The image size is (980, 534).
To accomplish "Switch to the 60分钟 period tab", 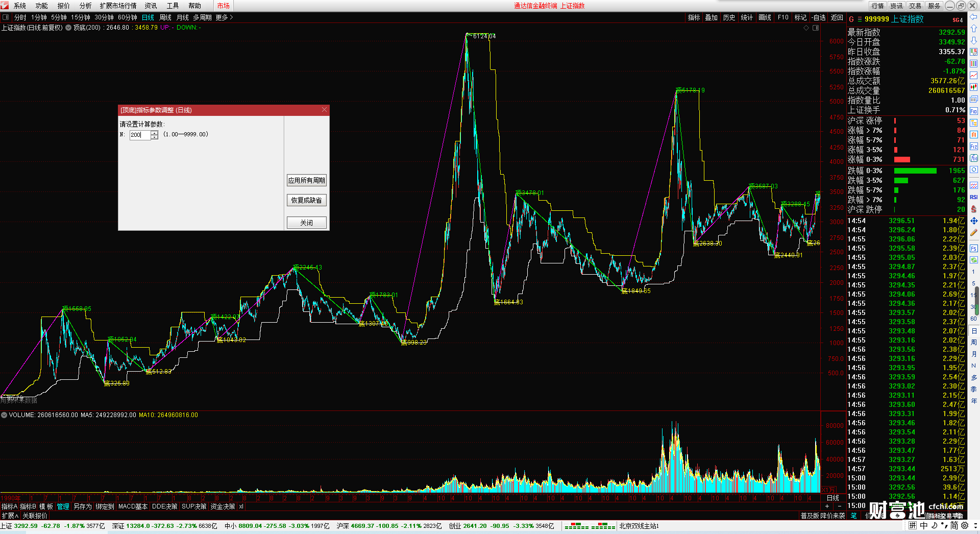I will tap(128, 17).
